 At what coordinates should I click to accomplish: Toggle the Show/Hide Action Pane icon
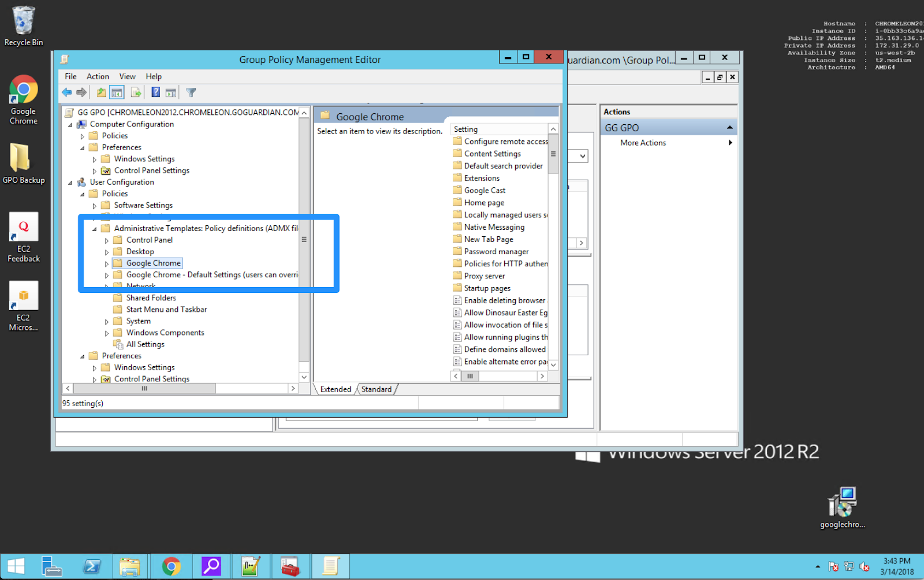pos(171,92)
